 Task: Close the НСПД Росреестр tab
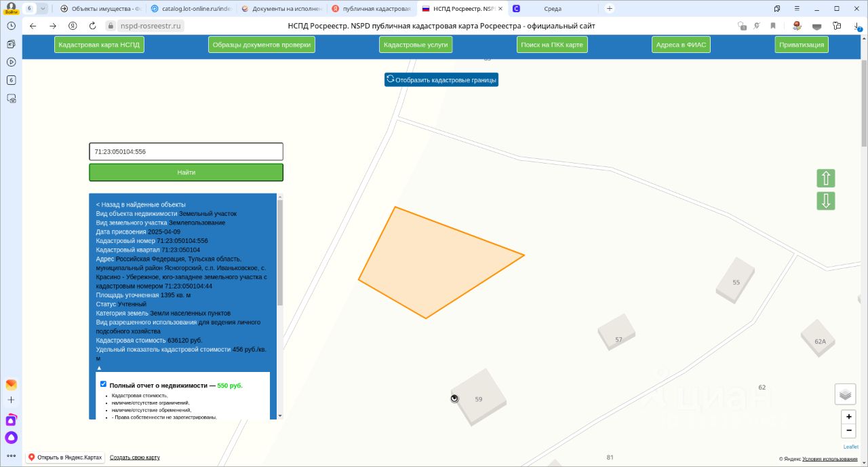point(500,9)
